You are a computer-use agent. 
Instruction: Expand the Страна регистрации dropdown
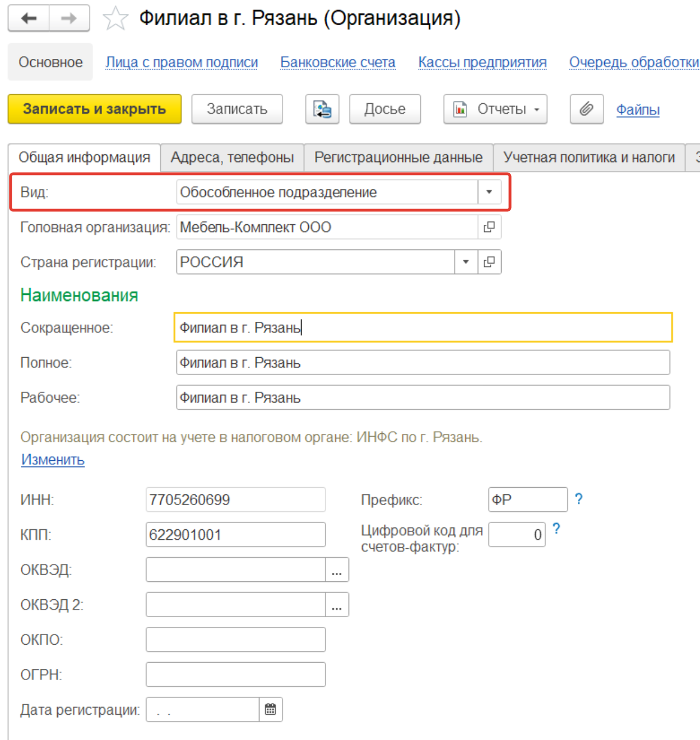click(x=466, y=262)
